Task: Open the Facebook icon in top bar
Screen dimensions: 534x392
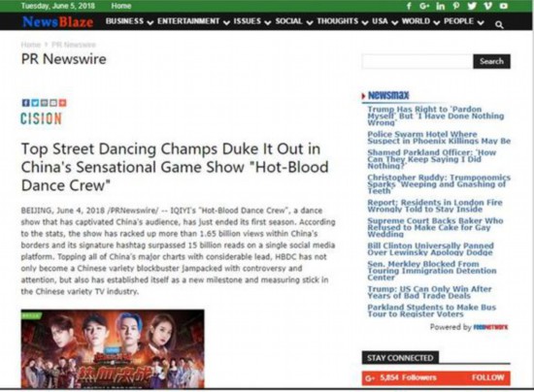Action: coord(409,6)
